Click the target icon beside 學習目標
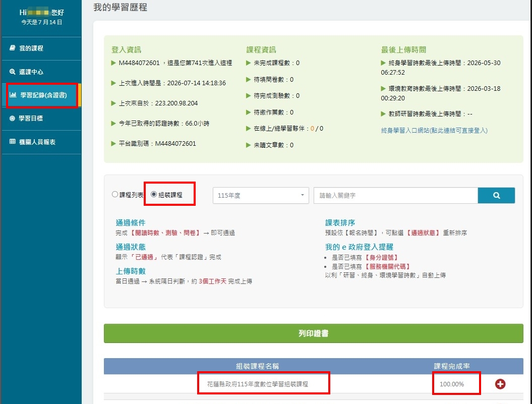 (12, 118)
